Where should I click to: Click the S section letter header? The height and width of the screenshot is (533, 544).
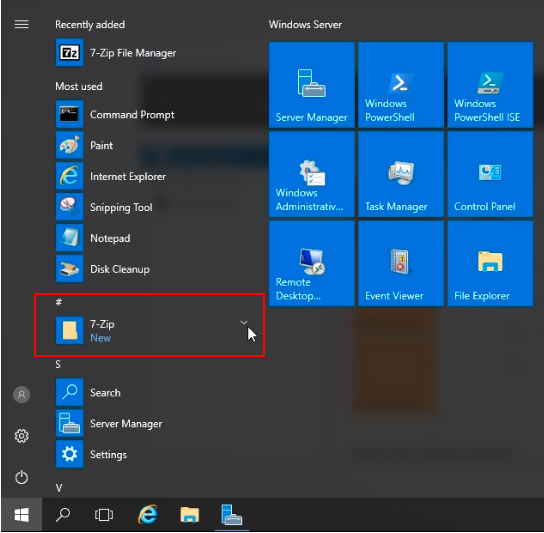(x=58, y=364)
